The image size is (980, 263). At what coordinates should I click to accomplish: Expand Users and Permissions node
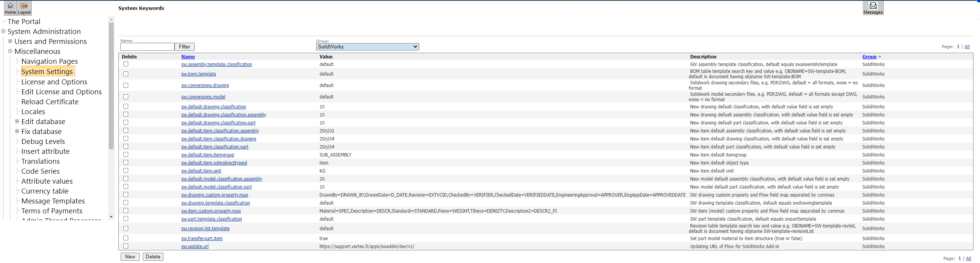coord(10,41)
